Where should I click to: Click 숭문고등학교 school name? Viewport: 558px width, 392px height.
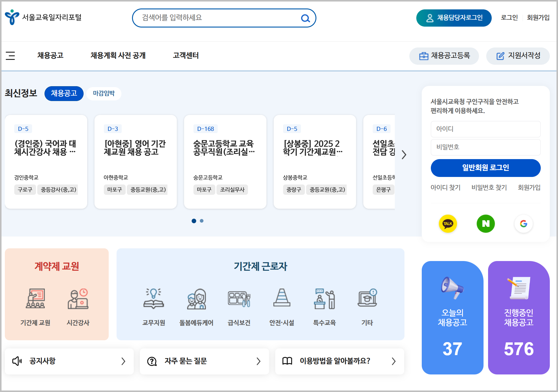208,178
